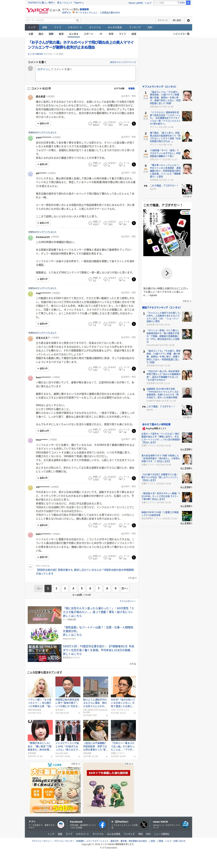Click the 共感した icon showing 1457

[90, 431]
